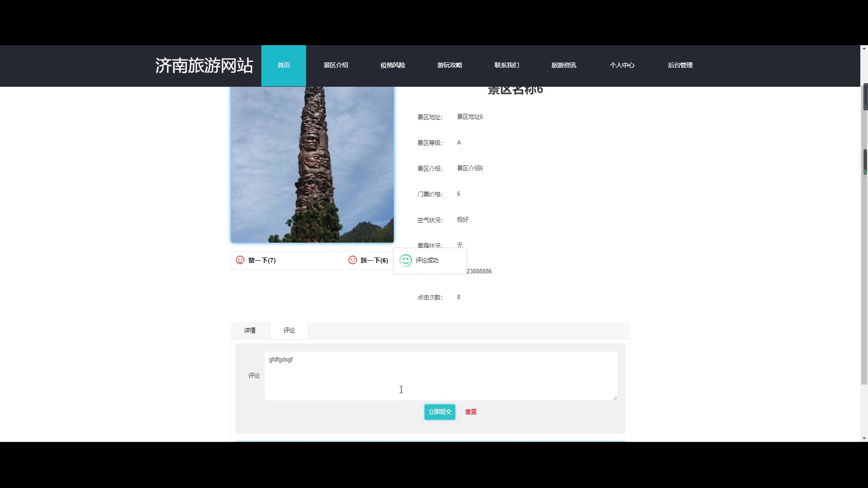Open the 首页 home menu
The height and width of the screenshot is (488, 868).
283,65
